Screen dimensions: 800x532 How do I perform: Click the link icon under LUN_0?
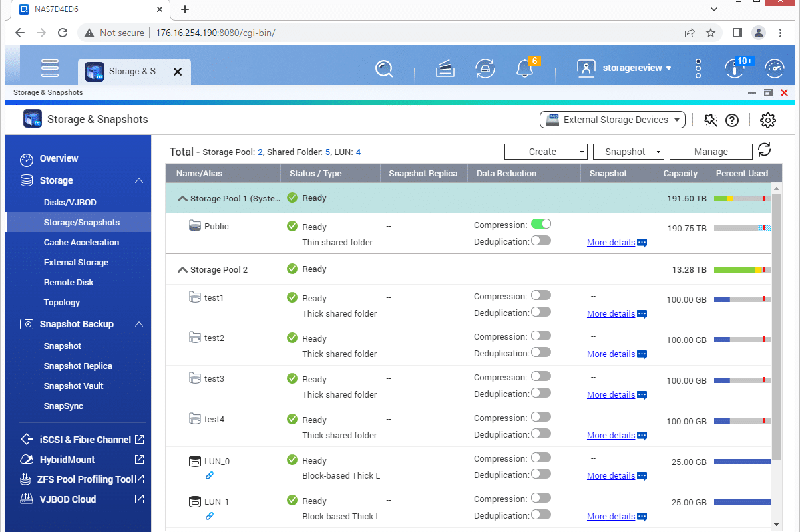tap(210, 475)
